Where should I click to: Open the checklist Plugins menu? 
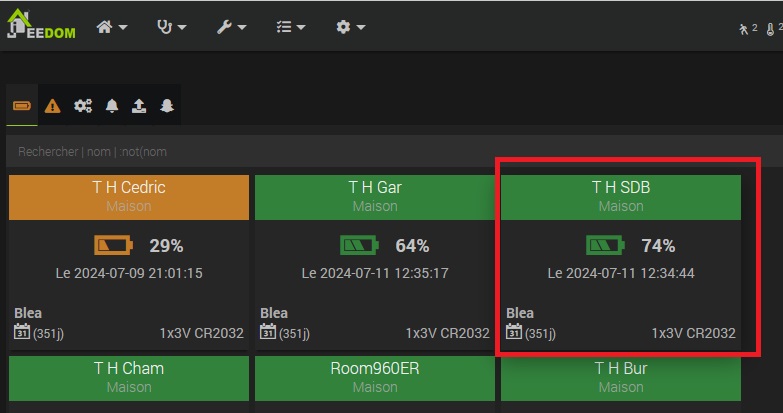[291, 26]
